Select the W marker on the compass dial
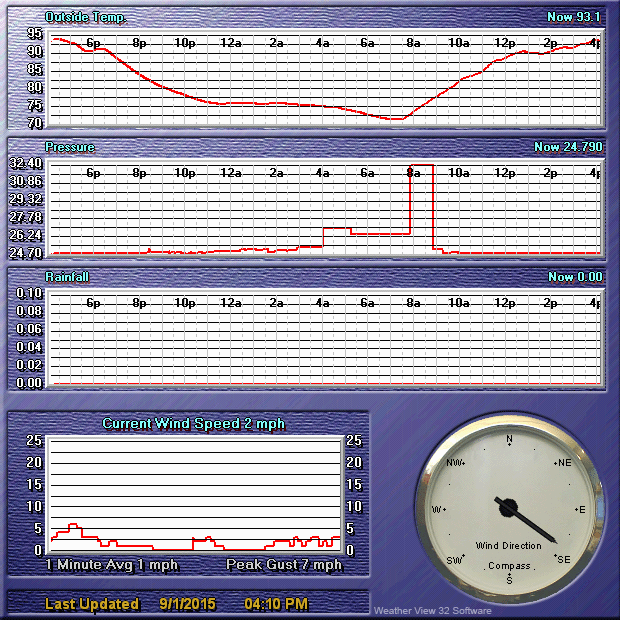The image size is (620, 620). tap(437, 509)
